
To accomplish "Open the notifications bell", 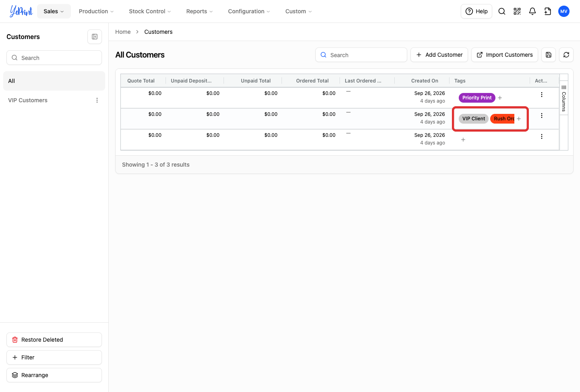I will 532,11.
